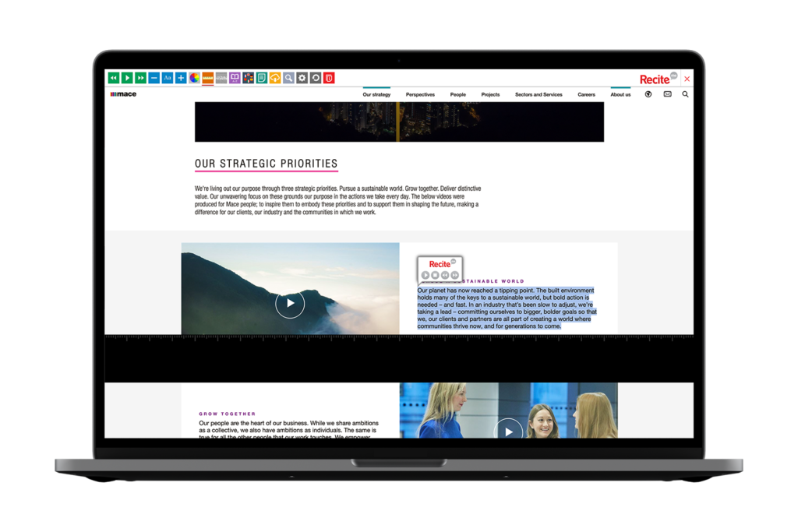
Task: Click the orange cloud download audio icon
Action: 275,78
